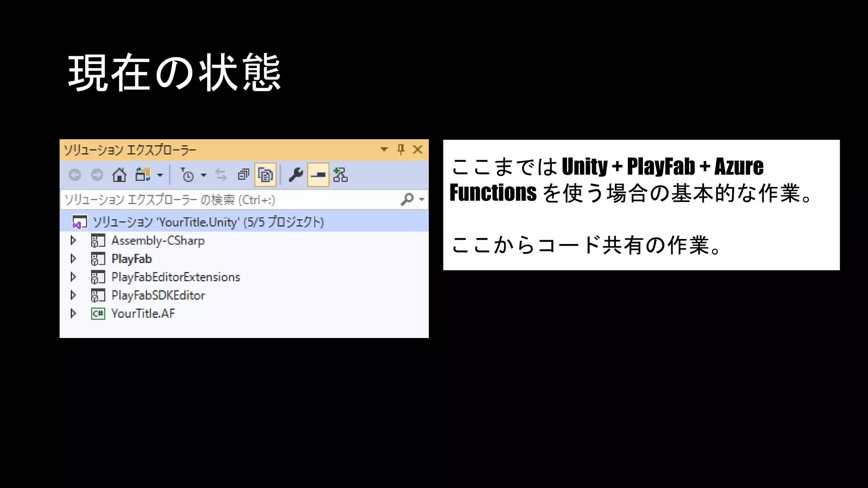The width and height of the screenshot is (868, 488).
Task: Select the PlayFab project
Action: click(132, 259)
